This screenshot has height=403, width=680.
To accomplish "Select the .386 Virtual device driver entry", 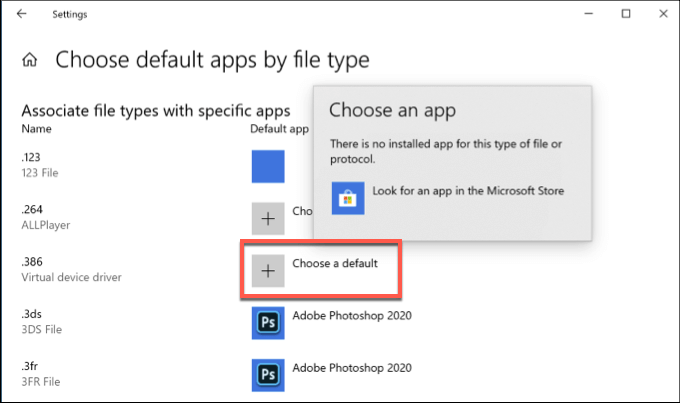I will 70,269.
